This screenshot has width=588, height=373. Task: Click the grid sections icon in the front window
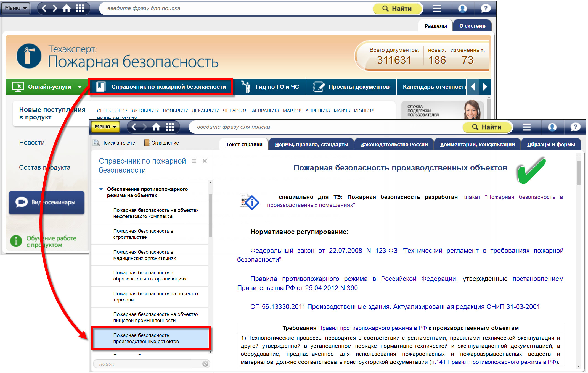(x=170, y=127)
